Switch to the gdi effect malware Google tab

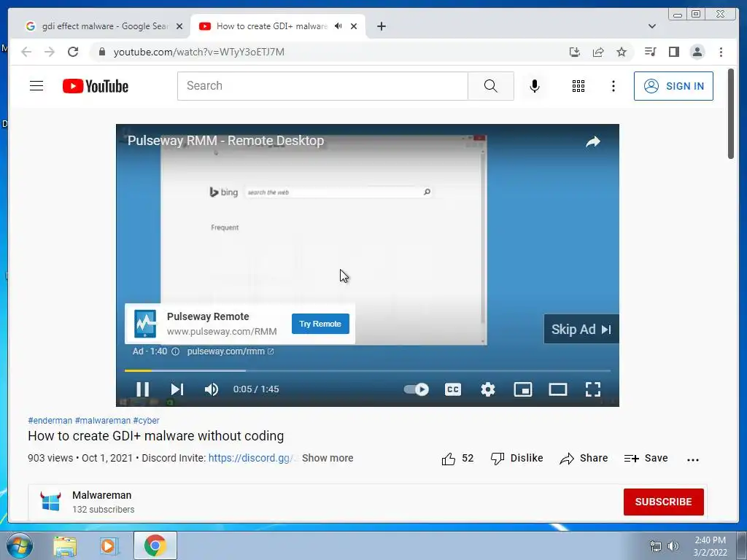coord(104,26)
